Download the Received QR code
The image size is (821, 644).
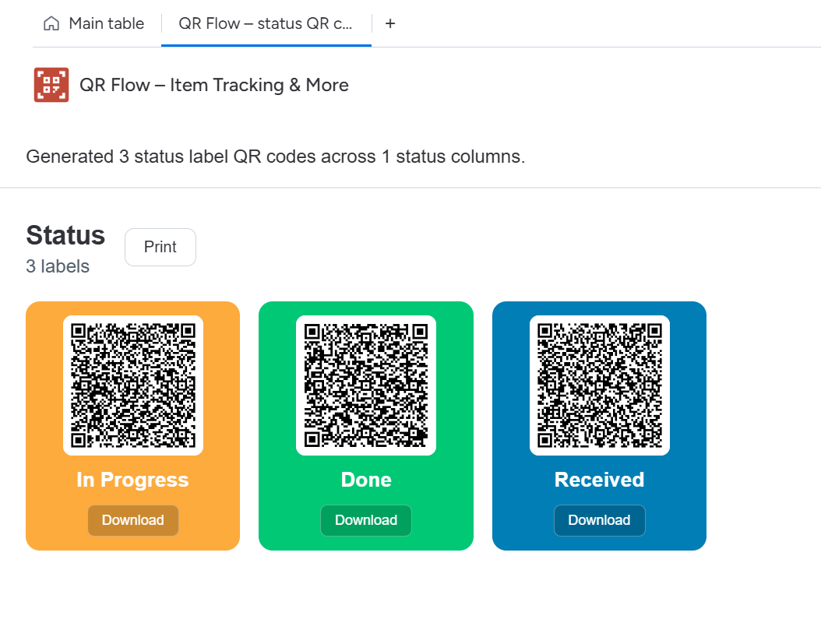point(599,520)
